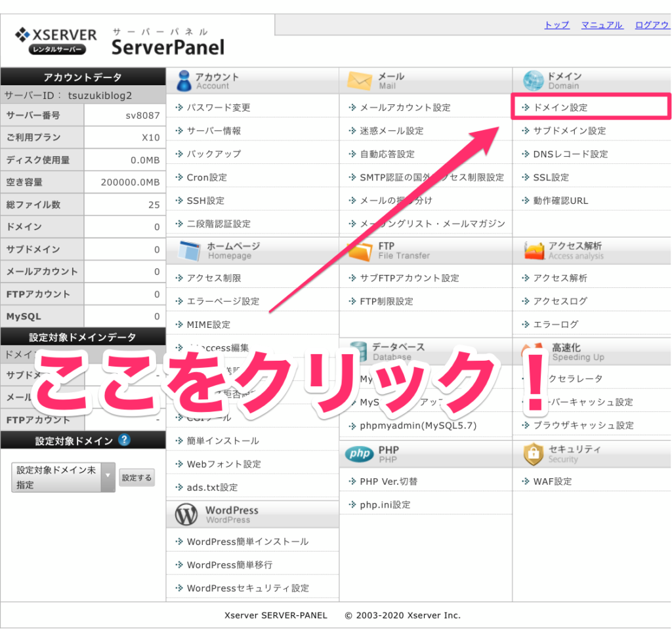The width and height of the screenshot is (672, 629).
Task: Open サブドメイン設定
Action: click(569, 131)
